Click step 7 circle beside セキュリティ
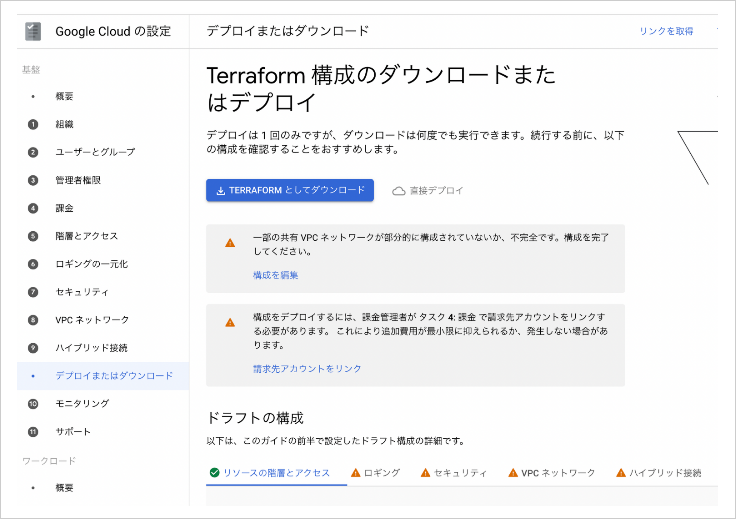 (33, 292)
